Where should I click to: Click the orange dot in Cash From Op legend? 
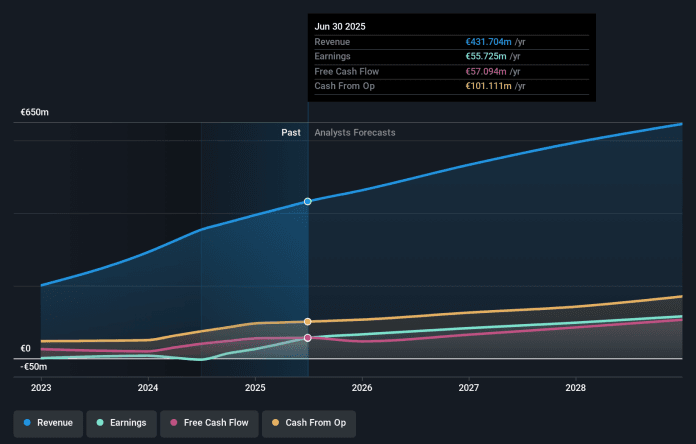point(277,423)
